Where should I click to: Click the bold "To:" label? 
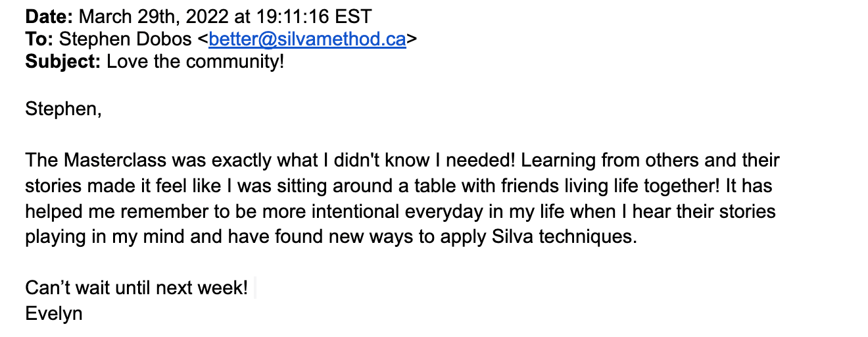pyautogui.click(x=39, y=39)
